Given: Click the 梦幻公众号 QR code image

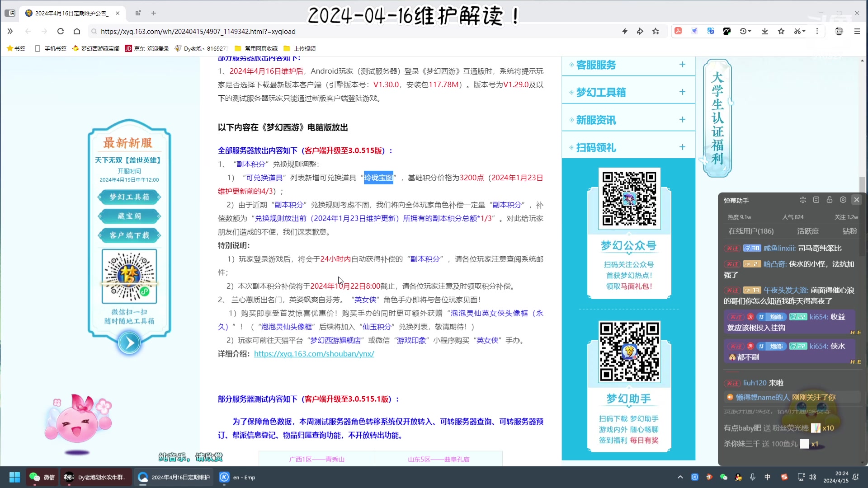Looking at the screenshot, I should pos(629,199).
